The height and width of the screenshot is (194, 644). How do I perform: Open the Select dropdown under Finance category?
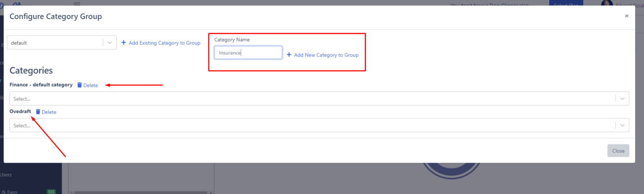point(319,99)
